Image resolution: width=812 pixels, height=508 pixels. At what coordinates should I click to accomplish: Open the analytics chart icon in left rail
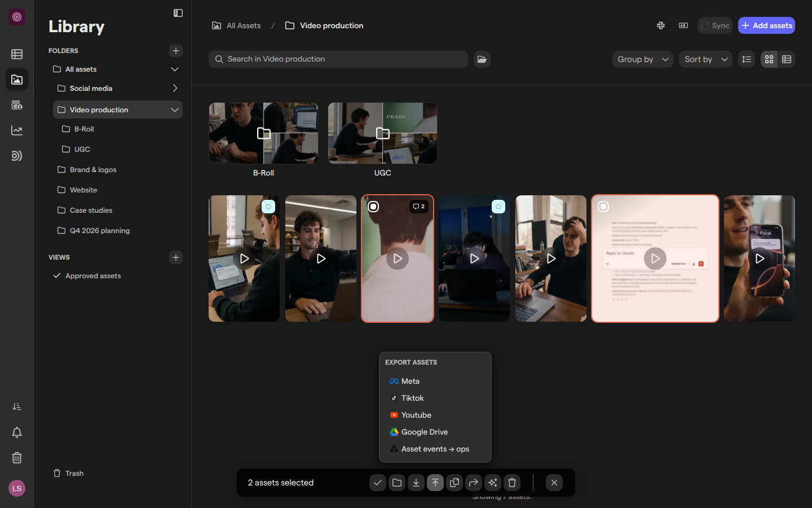click(x=17, y=130)
